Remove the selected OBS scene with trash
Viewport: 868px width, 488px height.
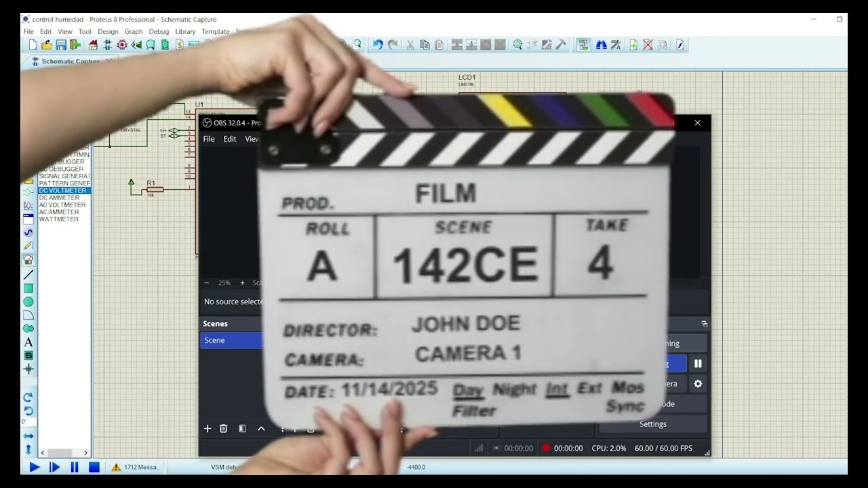(x=224, y=428)
